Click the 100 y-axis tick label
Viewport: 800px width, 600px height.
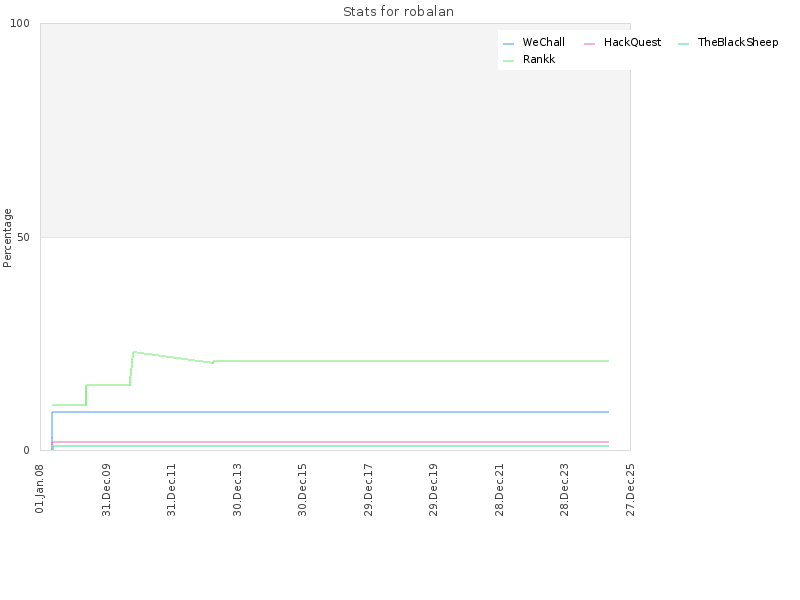[20, 23]
